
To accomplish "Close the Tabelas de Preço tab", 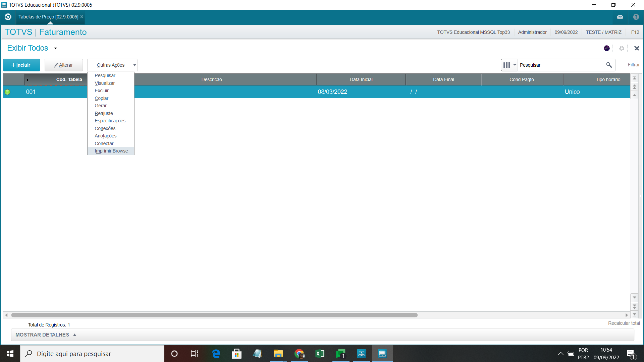I will pyautogui.click(x=82, y=16).
